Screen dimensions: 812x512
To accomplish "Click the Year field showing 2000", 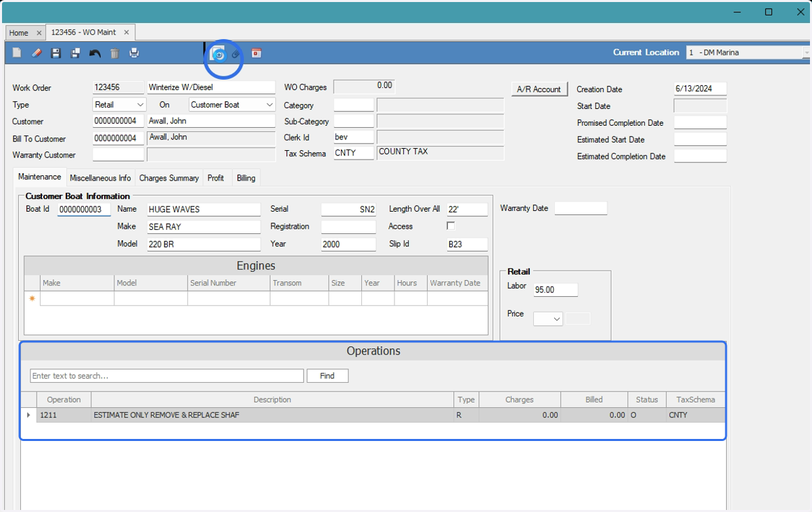I will click(348, 244).
